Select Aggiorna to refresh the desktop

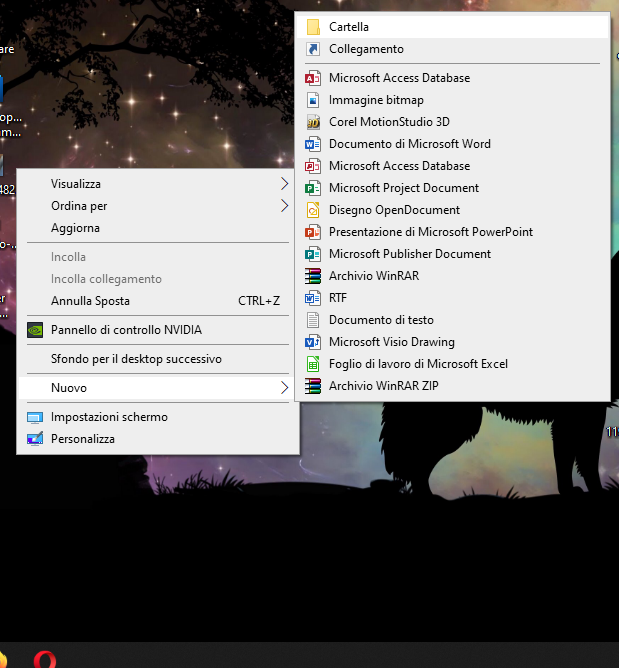tap(76, 228)
